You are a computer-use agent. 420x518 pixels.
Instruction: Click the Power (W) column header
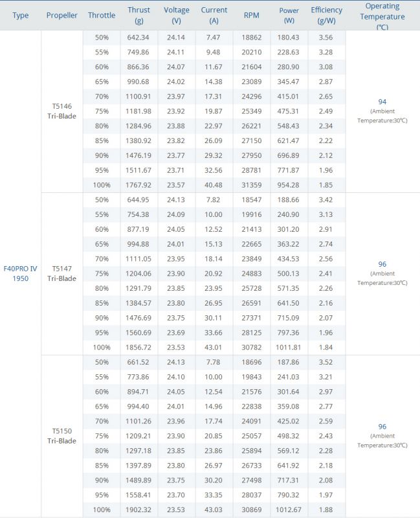[x=289, y=15]
